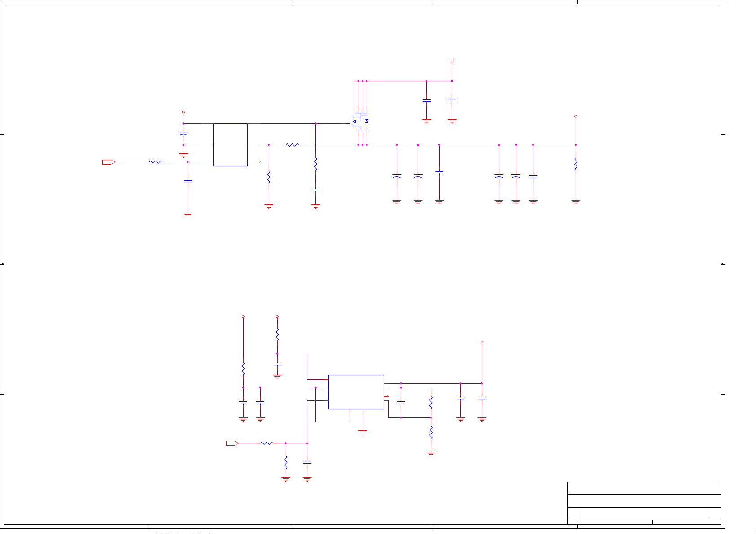
Task: Select the resistor hanging from the MOSFET gate line
Action: pyautogui.click(x=315, y=164)
